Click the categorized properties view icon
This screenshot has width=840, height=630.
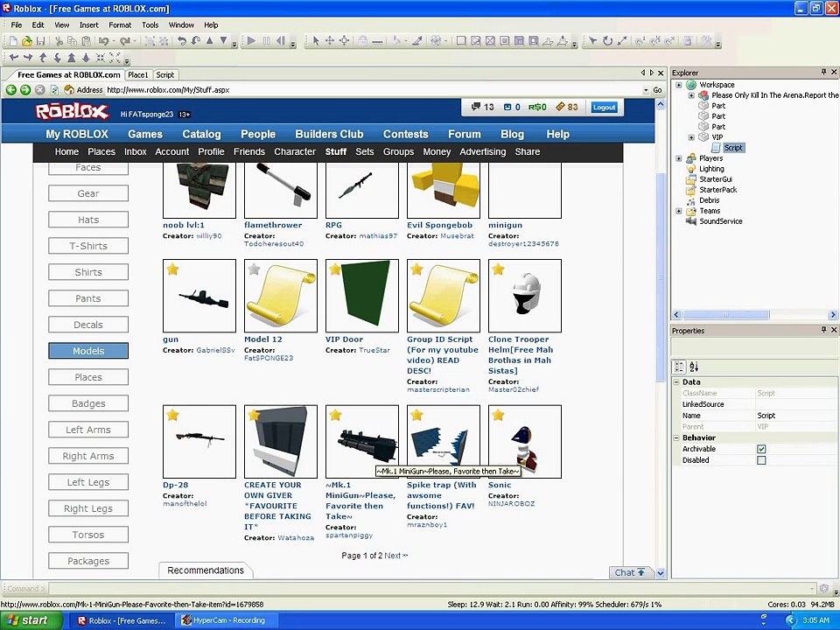tap(679, 367)
